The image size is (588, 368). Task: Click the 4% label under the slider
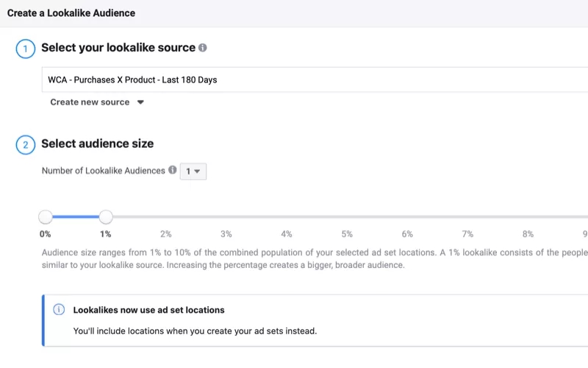(287, 234)
